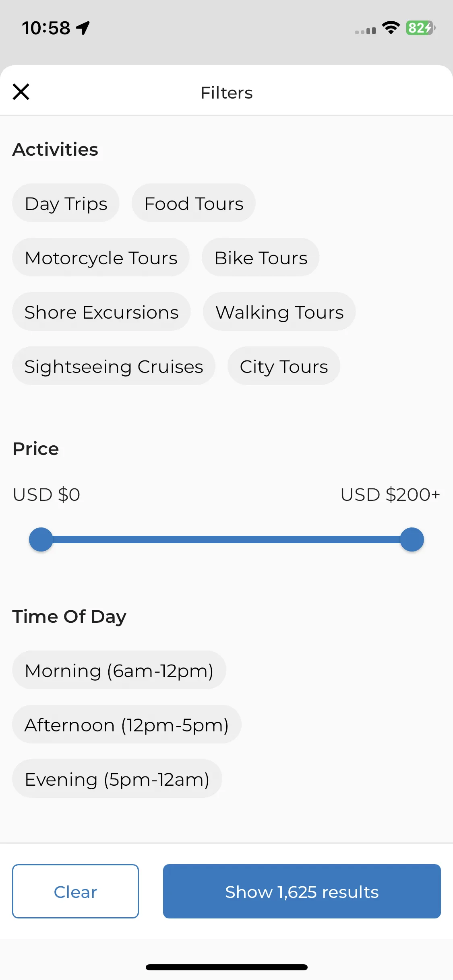This screenshot has height=980, width=453.
Task: Click the Clear button
Action: (x=76, y=891)
